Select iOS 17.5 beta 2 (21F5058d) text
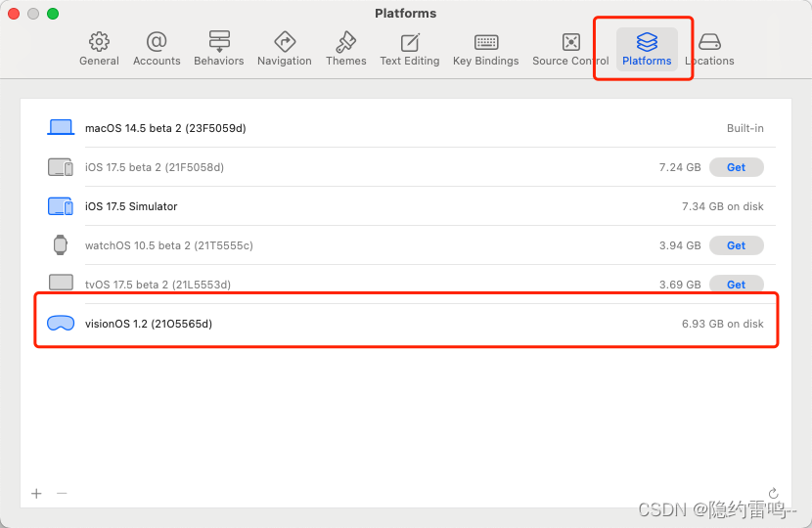Screen dimensions: 812x528 [x=155, y=167]
